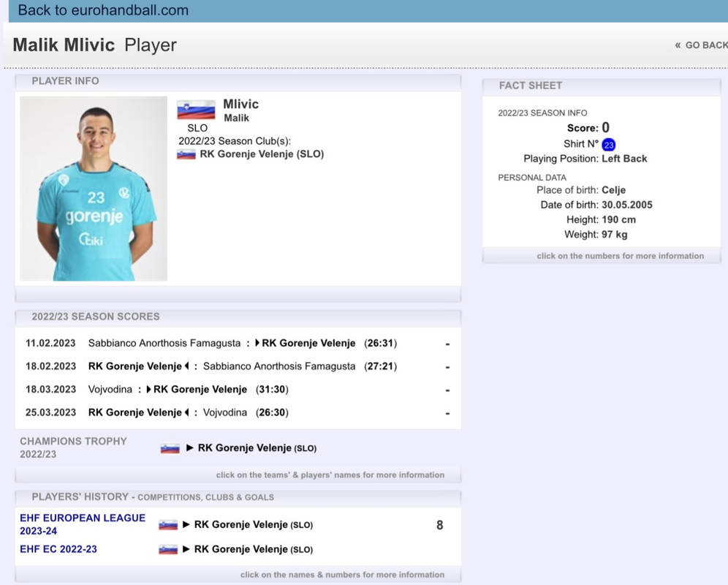The width and height of the screenshot is (728, 585).
Task: Click date 11.02.2023 in season scores
Action: pyautogui.click(x=50, y=344)
